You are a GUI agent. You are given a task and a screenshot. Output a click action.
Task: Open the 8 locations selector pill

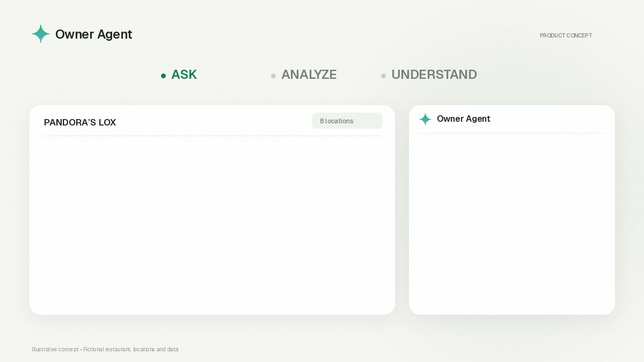tap(347, 121)
